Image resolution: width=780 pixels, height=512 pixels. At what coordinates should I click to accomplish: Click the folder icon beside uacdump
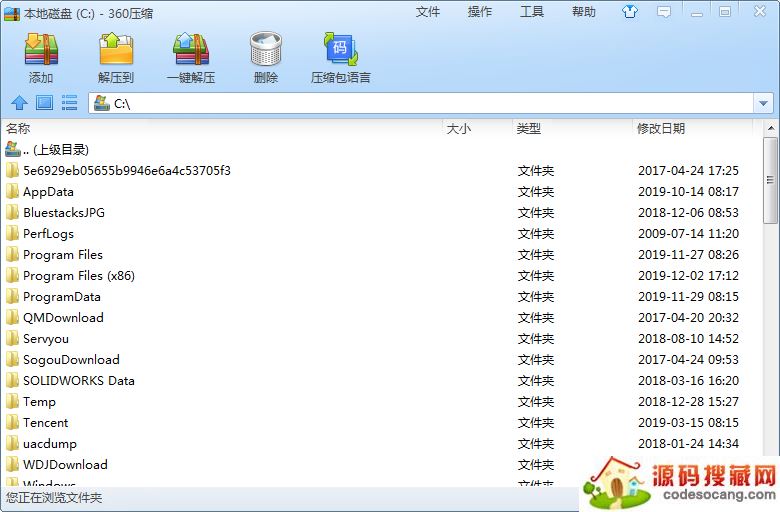click(x=12, y=443)
